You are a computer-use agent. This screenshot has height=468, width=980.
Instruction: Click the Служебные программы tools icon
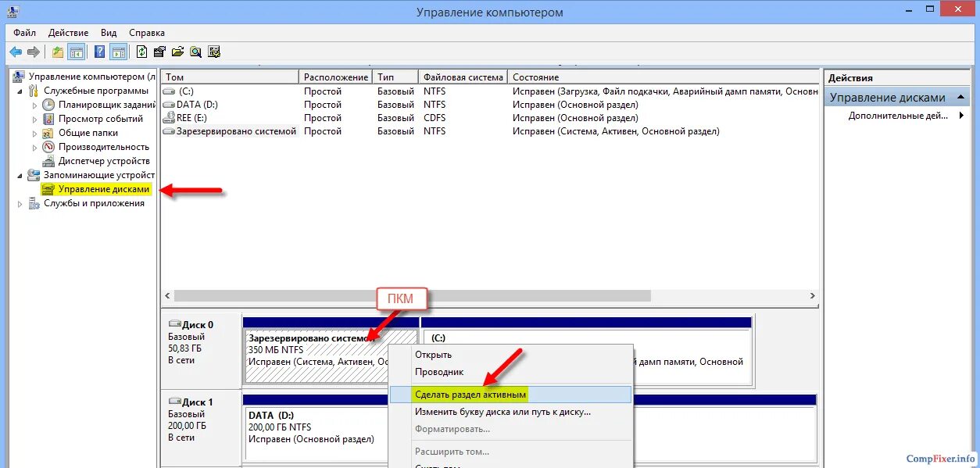[x=34, y=91]
